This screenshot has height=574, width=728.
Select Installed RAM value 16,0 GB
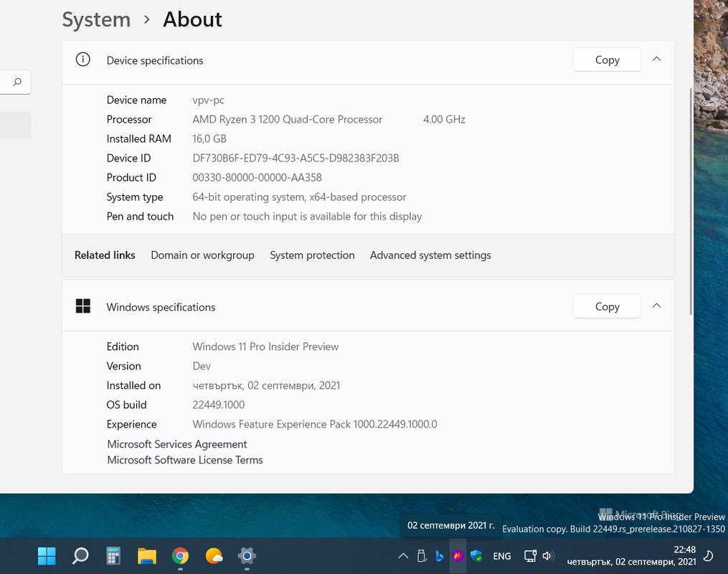pyautogui.click(x=209, y=139)
